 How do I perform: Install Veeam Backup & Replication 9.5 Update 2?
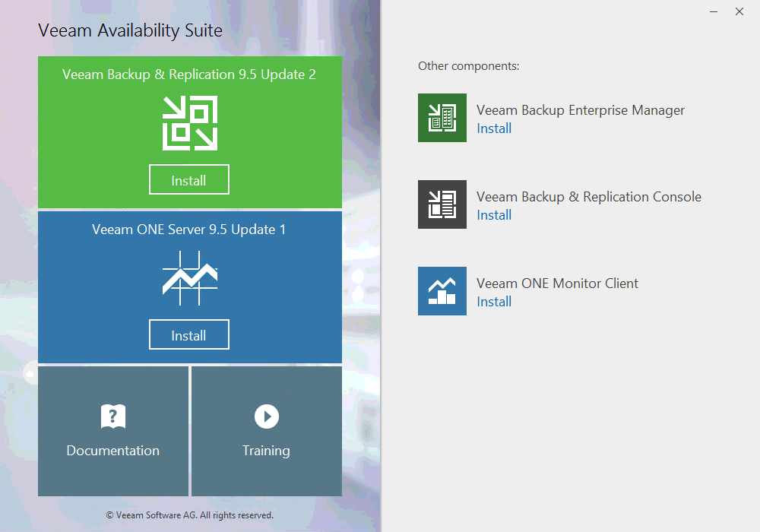pyautogui.click(x=189, y=180)
